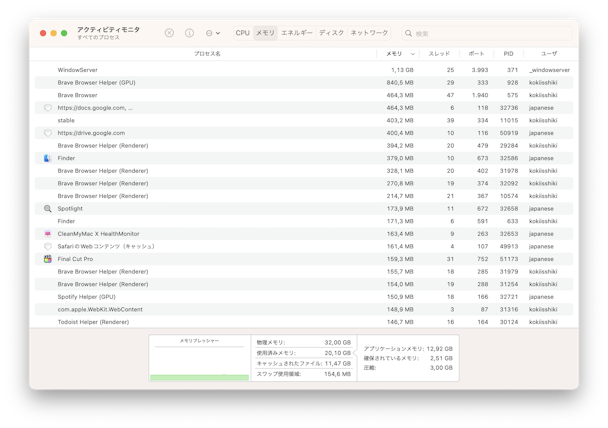Select the https://drive.google.com process name
Image resolution: width=608 pixels, height=428 pixels.
click(x=91, y=133)
